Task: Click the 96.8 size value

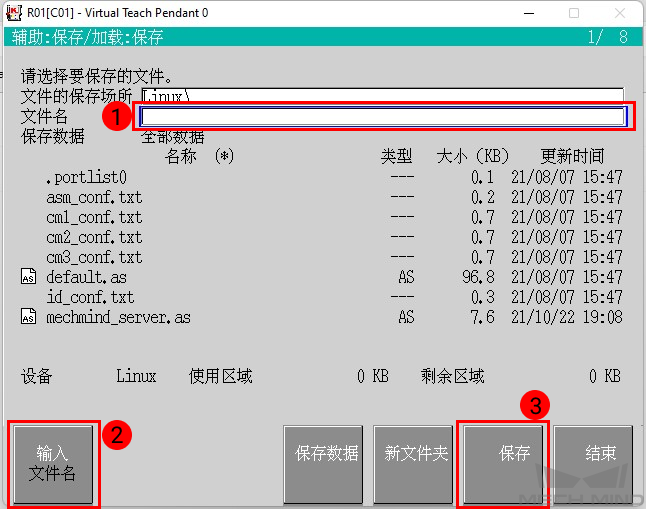Action: tap(478, 277)
